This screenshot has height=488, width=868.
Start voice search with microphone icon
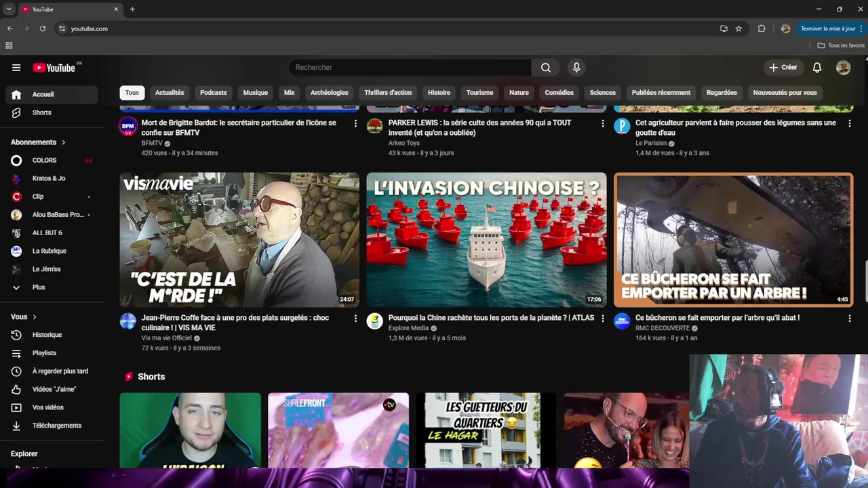pos(576,68)
